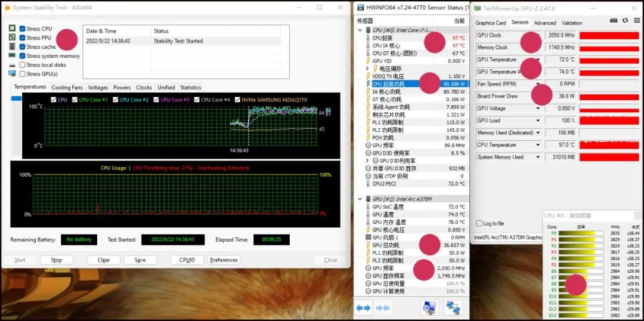Click HWiNFO collapse-columns faded arrows icon
The width and height of the screenshot is (644, 321).
pos(383,307)
